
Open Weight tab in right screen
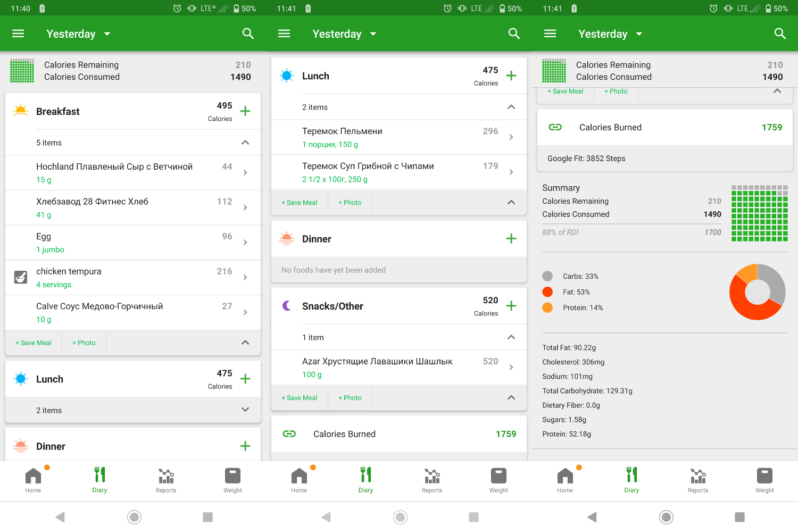[764, 480]
